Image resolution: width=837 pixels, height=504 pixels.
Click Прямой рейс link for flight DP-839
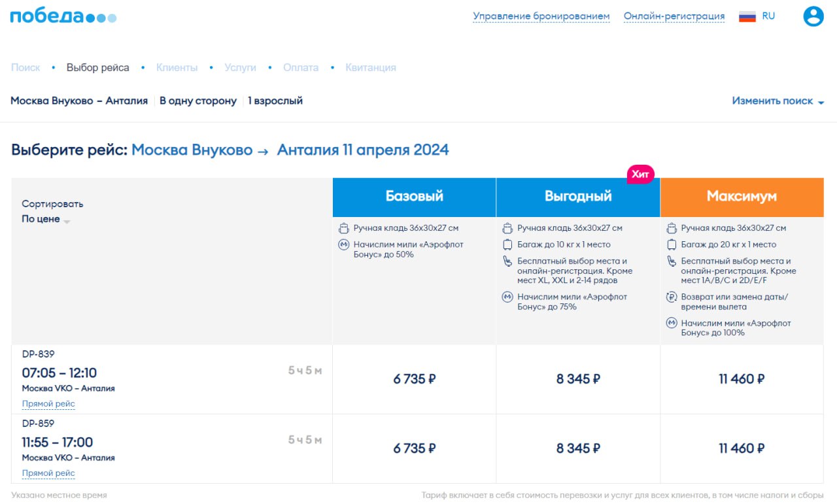tap(48, 404)
